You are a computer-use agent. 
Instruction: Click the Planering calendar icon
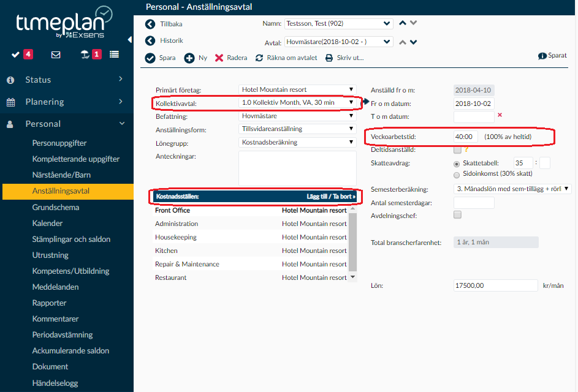pyautogui.click(x=10, y=102)
